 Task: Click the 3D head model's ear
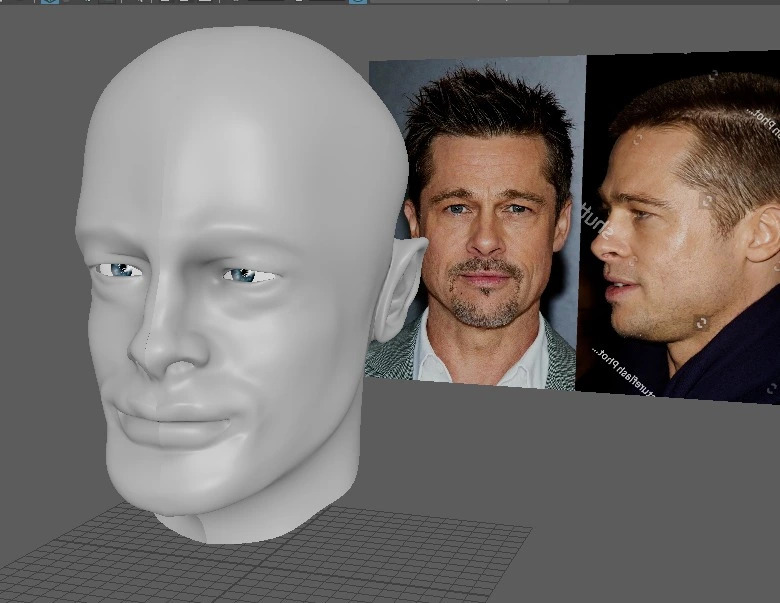[x=398, y=287]
